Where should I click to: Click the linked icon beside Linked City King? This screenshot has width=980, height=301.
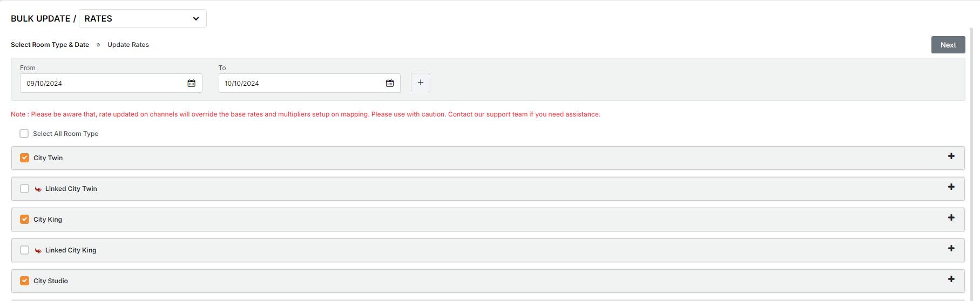[x=38, y=250]
